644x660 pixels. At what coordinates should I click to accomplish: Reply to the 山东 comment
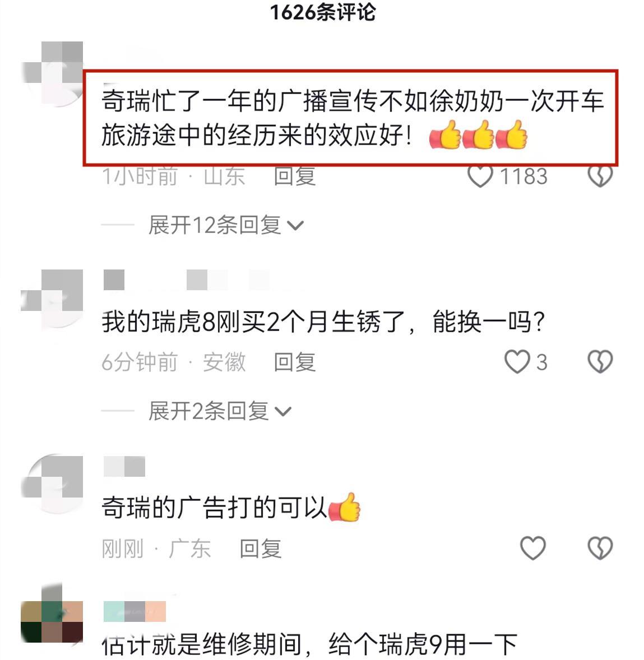pyautogui.click(x=294, y=176)
